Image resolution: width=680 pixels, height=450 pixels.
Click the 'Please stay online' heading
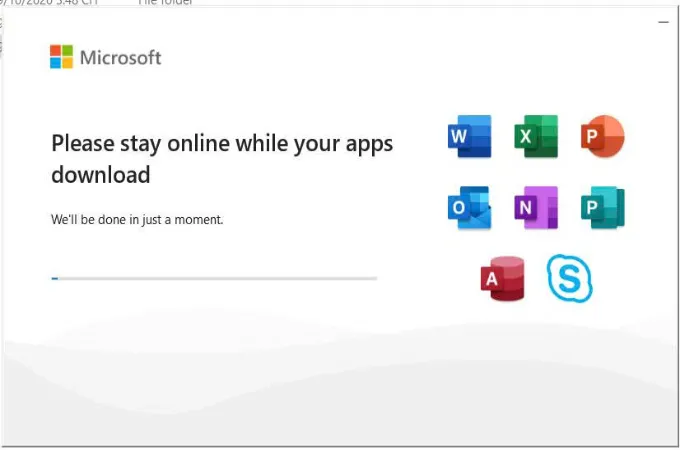[222, 159]
